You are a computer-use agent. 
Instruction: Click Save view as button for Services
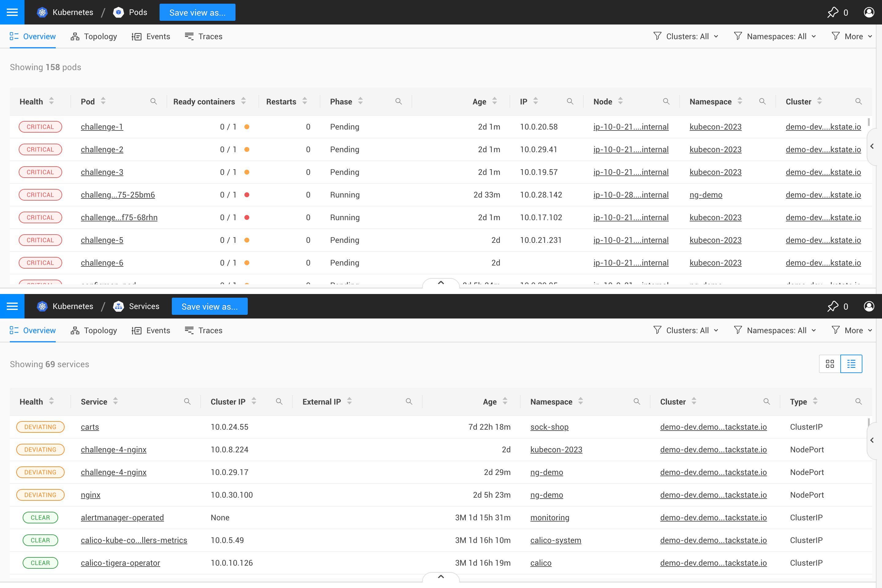(209, 306)
